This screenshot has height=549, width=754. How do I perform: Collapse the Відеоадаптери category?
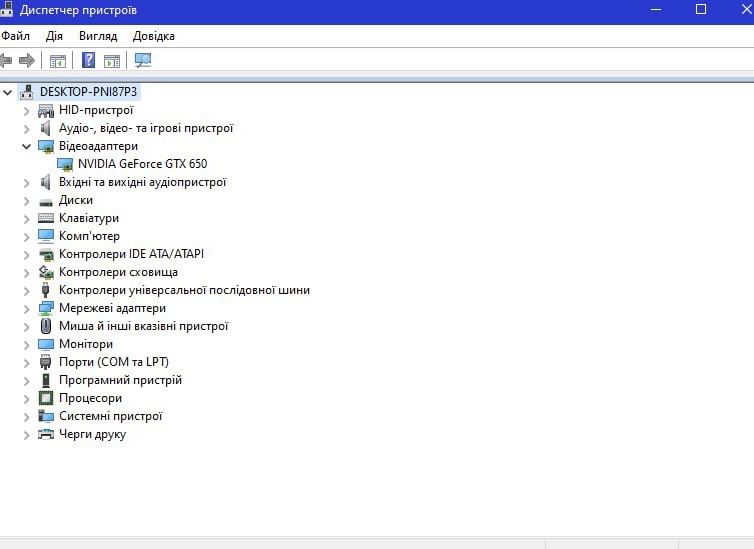coord(26,146)
